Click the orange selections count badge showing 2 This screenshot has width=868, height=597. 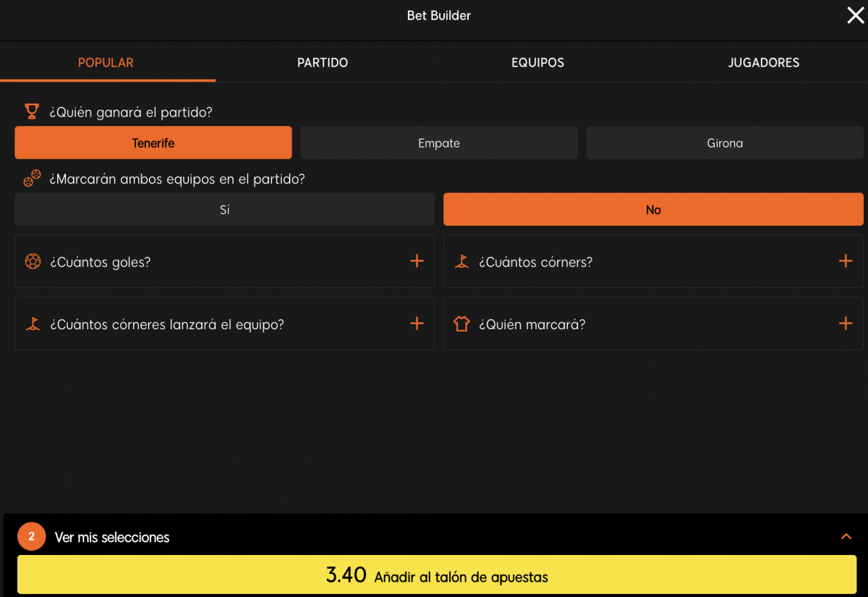(31, 537)
